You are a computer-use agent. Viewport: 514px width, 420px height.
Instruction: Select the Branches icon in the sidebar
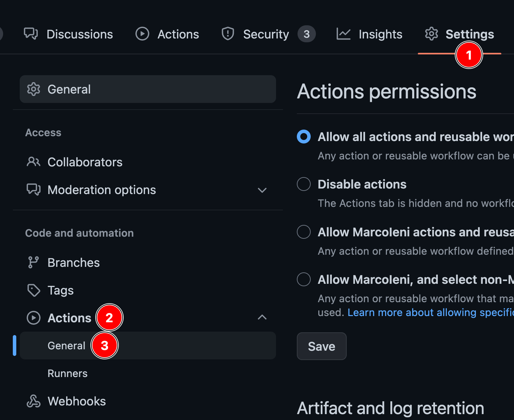click(33, 262)
